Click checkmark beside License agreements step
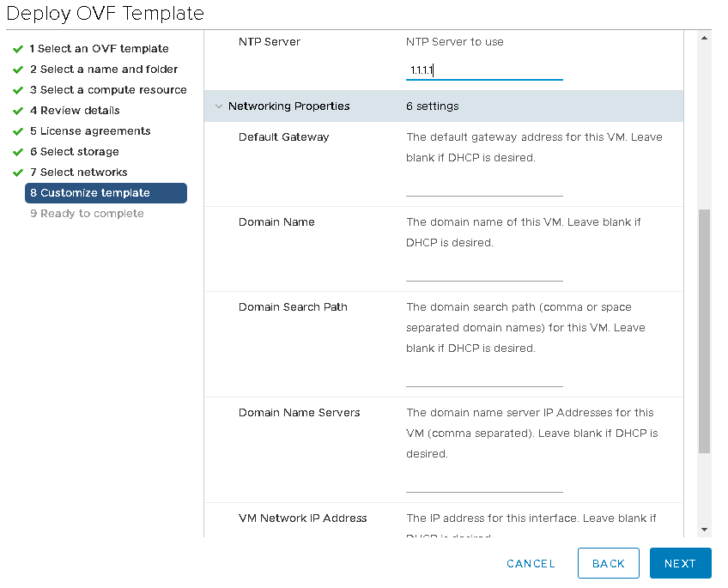This screenshot has width=728, height=588. click(18, 131)
